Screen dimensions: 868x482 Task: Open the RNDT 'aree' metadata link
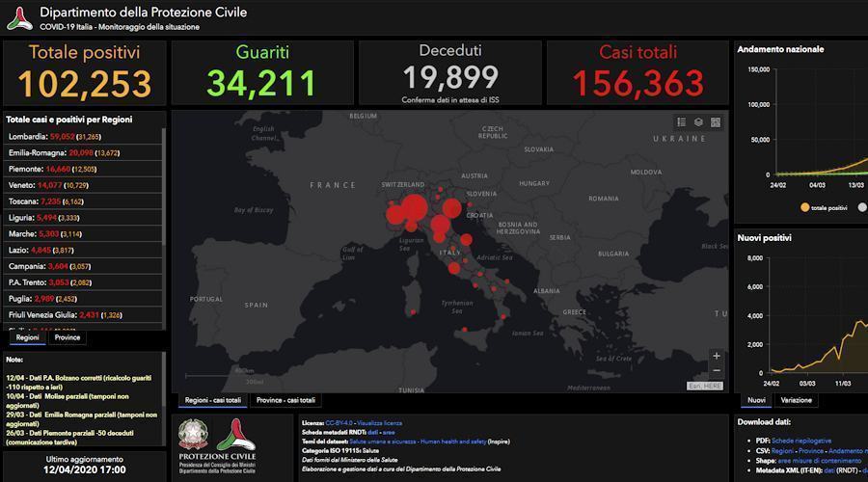[x=389, y=432]
